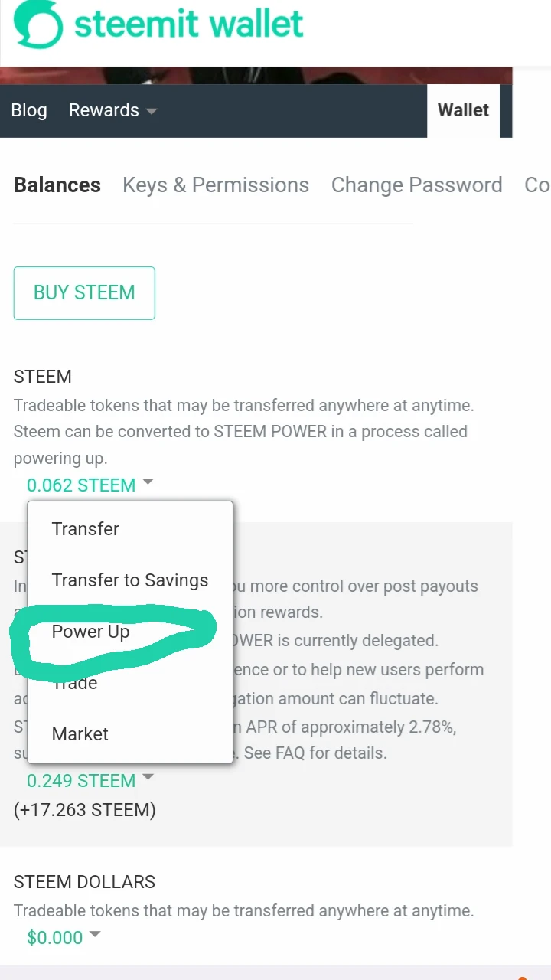Click the BUY STEEM button
Screen dimensions: 551x980
[x=84, y=292]
